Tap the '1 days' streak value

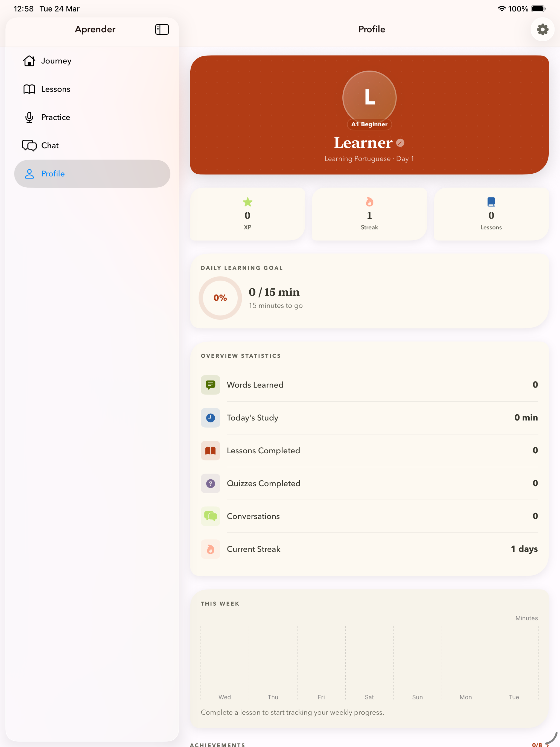[524, 549]
